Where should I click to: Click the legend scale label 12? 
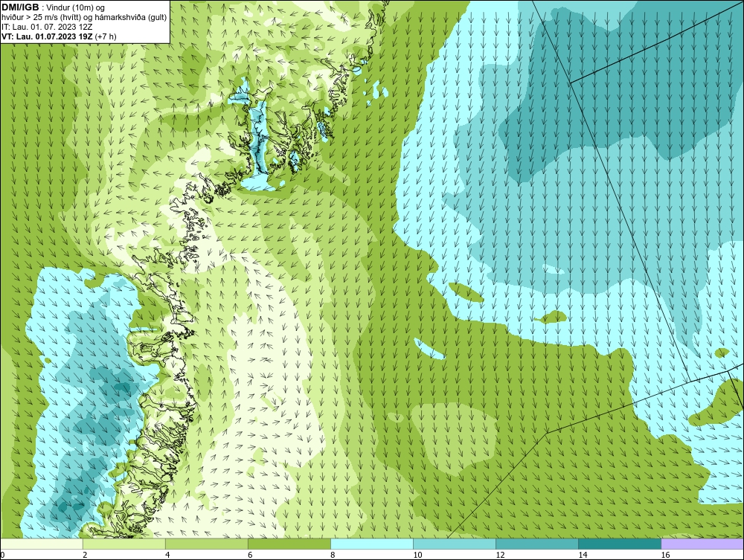point(500,555)
